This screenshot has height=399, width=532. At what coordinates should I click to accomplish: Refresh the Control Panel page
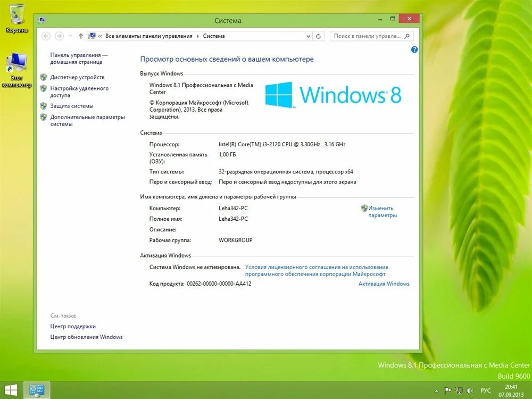(x=318, y=36)
